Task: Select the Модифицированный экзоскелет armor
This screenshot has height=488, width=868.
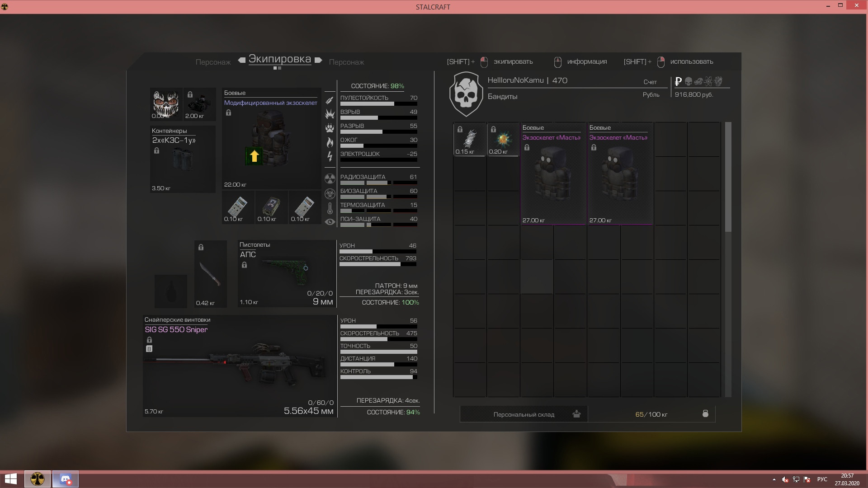Action: pyautogui.click(x=271, y=138)
